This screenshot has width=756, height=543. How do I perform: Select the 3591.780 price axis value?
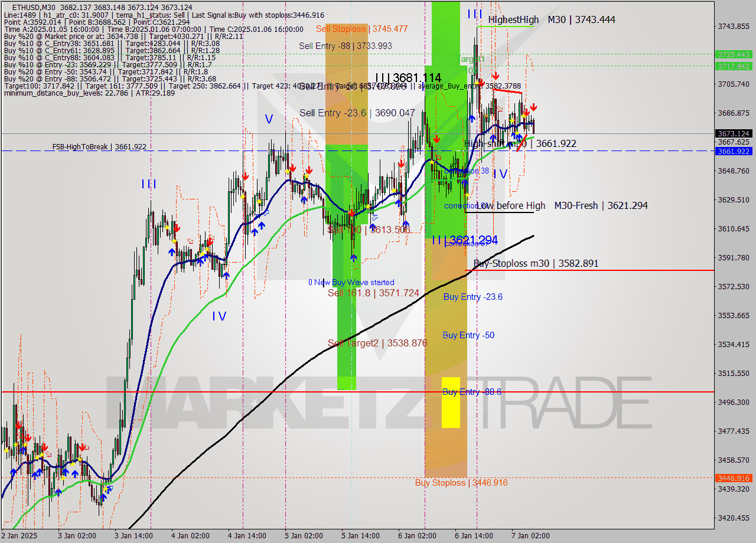pos(734,257)
